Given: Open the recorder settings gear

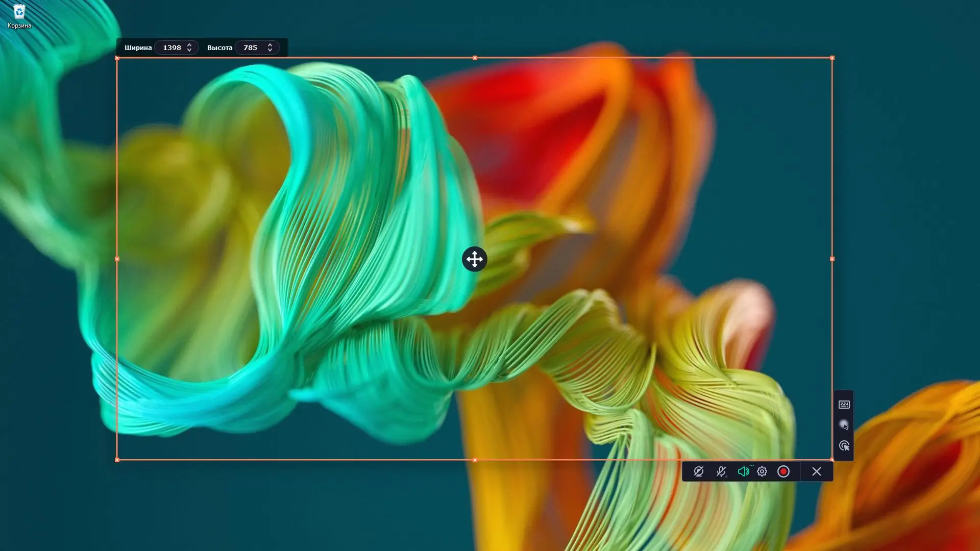Looking at the screenshot, I should coord(762,472).
